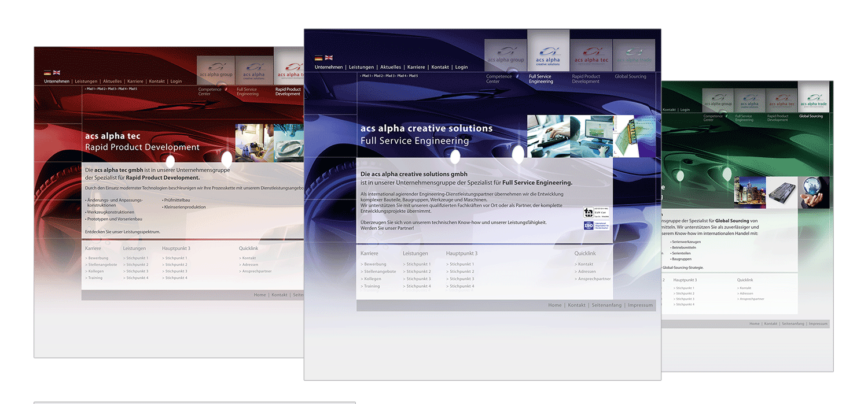Viewport: 868px width, 404px height.
Task: Switch to Rapid Product Development tab in blue window
Action: (586, 79)
